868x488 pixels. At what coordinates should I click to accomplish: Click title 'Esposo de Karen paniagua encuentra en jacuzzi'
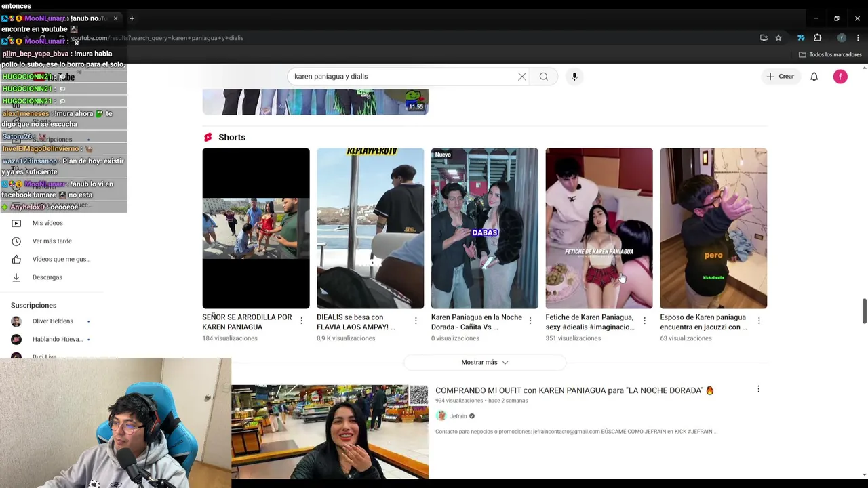(703, 322)
